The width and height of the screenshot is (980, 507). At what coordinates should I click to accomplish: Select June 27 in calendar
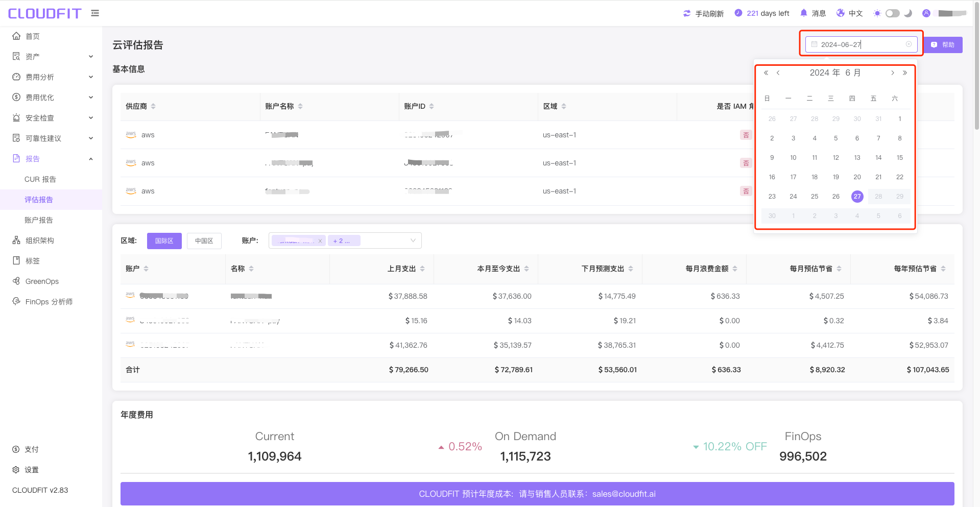point(857,197)
